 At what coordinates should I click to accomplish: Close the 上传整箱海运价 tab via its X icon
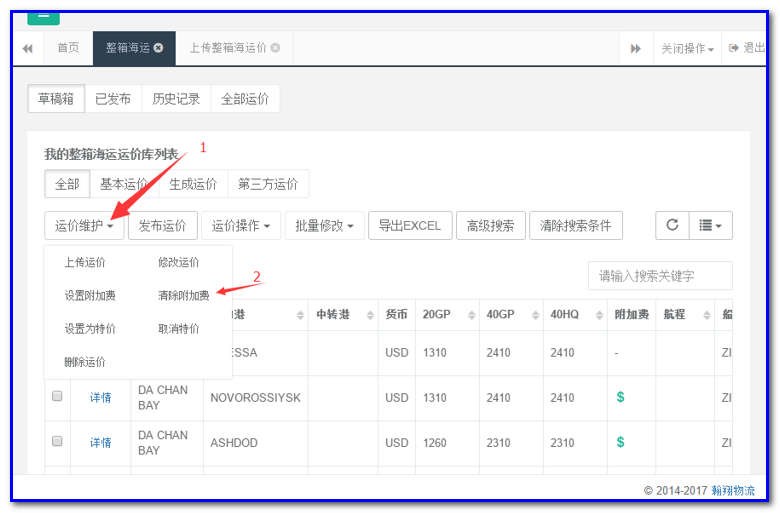275,48
